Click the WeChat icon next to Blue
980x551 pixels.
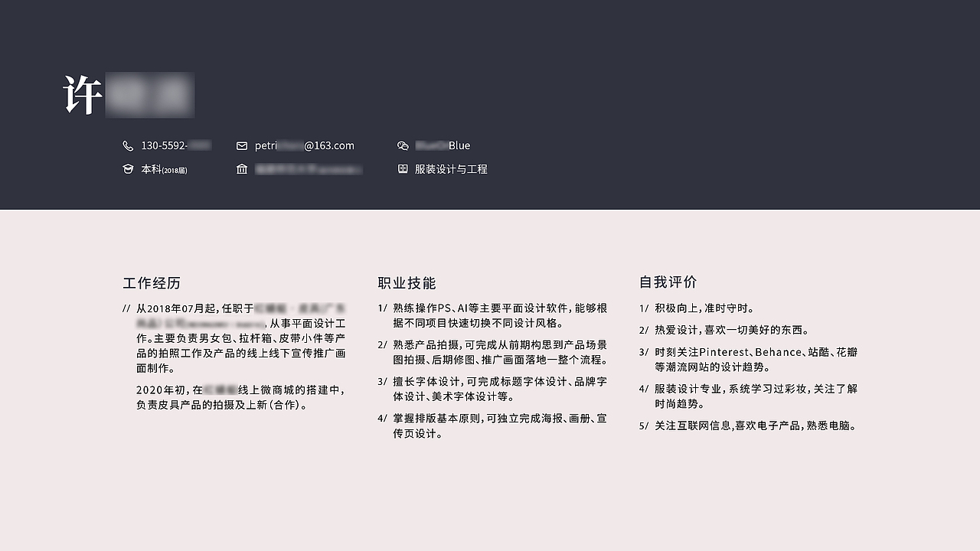coord(403,145)
